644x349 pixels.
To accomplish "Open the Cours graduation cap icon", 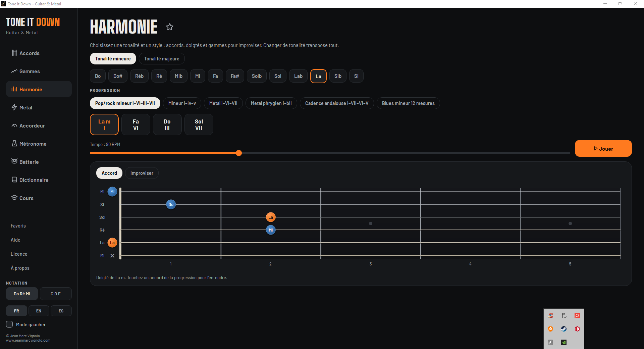I will tap(14, 197).
